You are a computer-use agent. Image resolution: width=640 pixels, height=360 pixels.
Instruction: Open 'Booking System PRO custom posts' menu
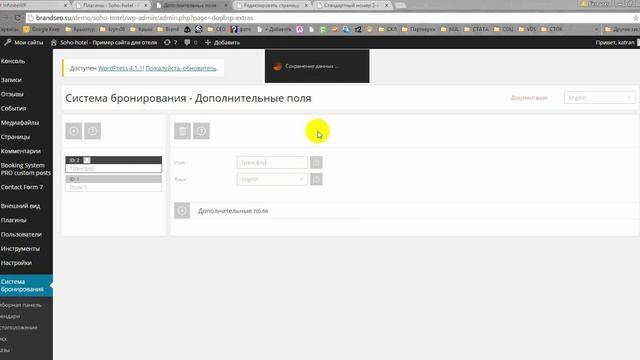(26, 169)
